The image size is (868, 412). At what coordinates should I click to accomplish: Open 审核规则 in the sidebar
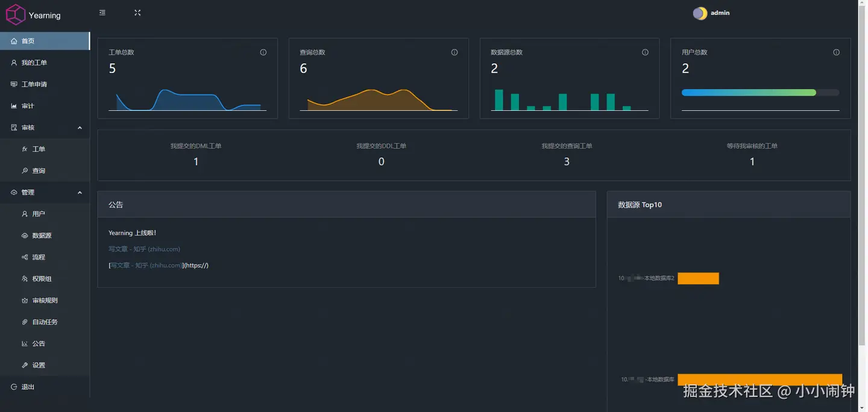click(45, 301)
